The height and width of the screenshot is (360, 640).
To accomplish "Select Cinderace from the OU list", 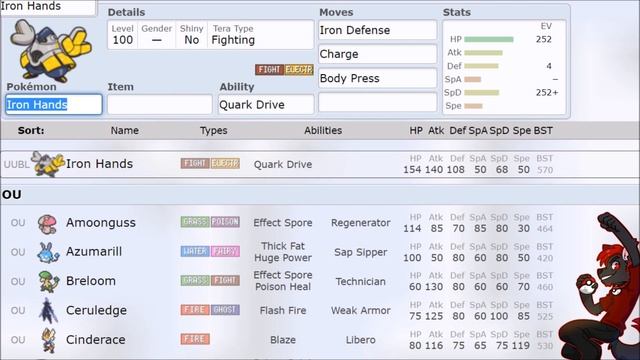I will click(x=96, y=340).
